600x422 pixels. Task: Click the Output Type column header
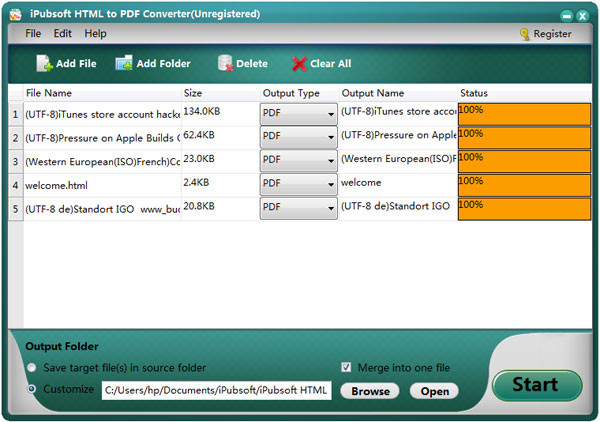(299, 93)
